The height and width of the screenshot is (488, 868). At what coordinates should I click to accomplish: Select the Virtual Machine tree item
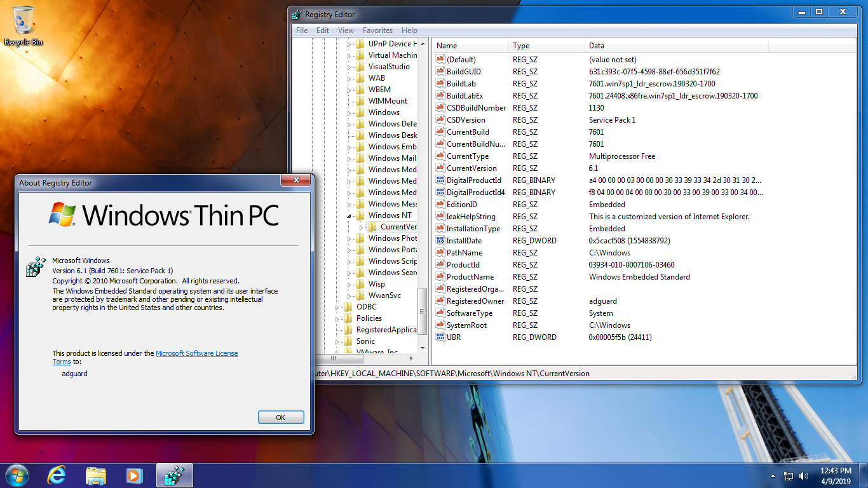pos(393,55)
